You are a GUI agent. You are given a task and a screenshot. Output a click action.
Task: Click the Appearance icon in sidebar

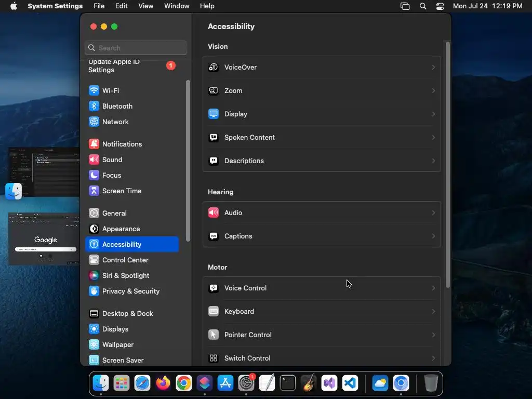(x=94, y=229)
